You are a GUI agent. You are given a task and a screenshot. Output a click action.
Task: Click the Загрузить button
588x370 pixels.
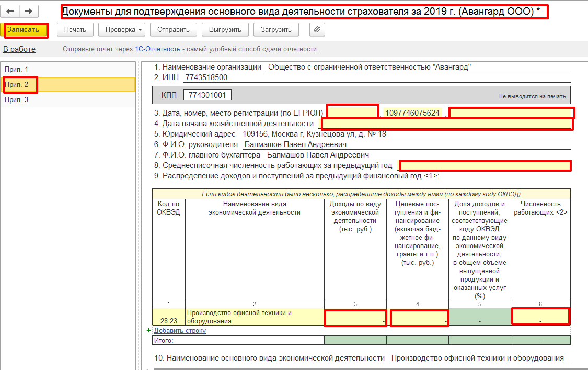(276, 30)
